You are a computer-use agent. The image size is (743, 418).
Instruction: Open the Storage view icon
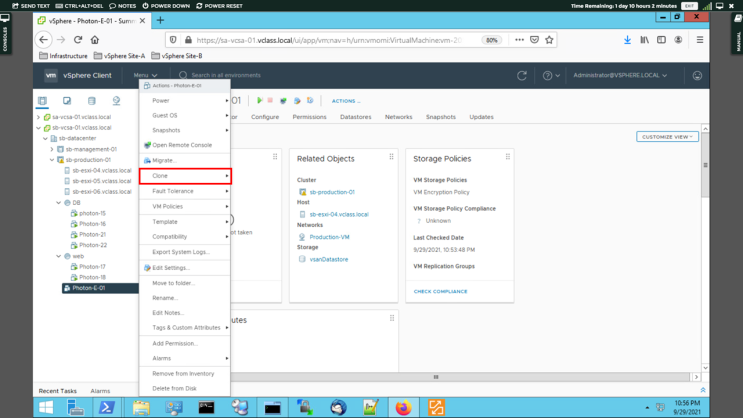click(91, 100)
